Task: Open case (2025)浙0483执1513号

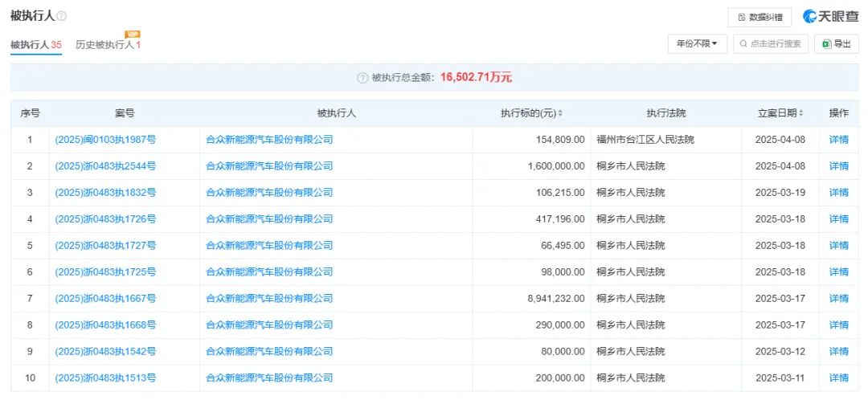Action: [105, 378]
